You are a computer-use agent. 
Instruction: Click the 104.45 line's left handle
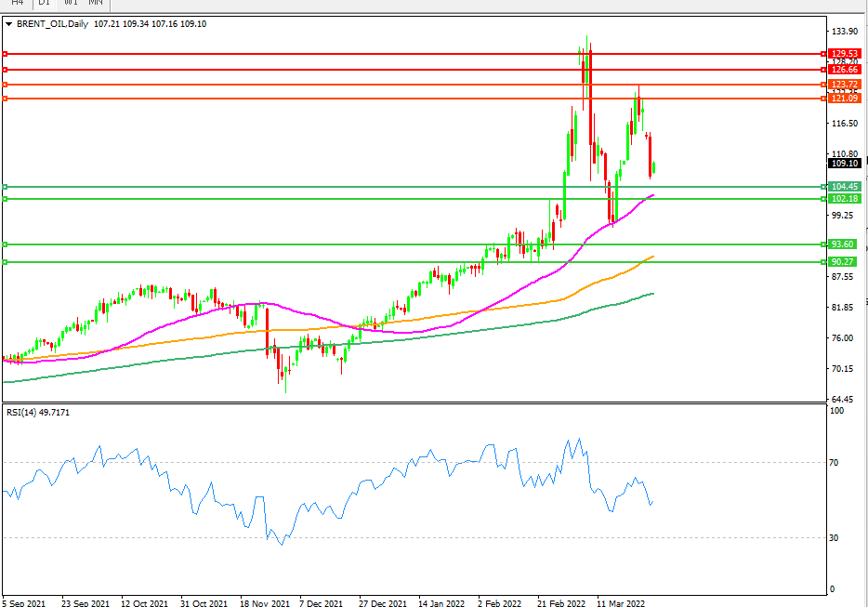pyautogui.click(x=5, y=187)
